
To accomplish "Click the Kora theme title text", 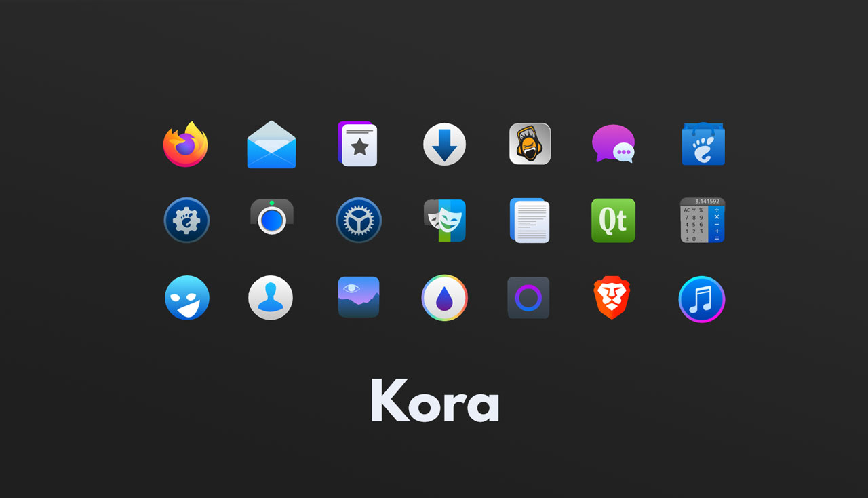I will point(435,402).
